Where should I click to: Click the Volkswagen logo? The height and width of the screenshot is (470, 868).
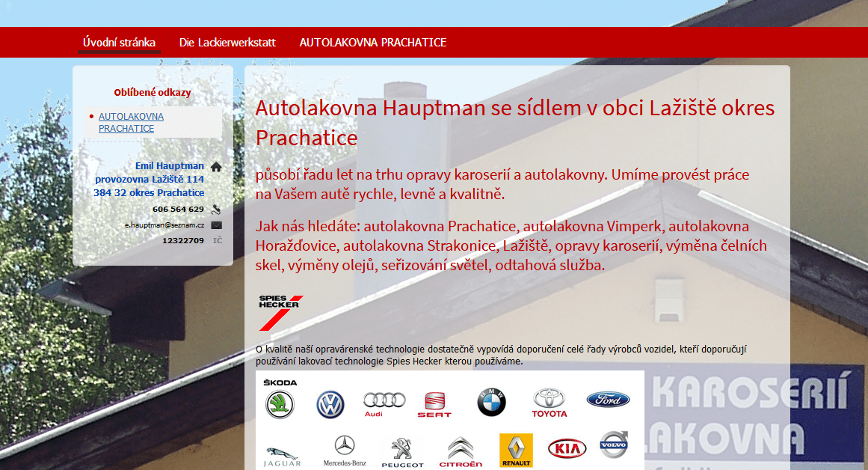click(330, 405)
